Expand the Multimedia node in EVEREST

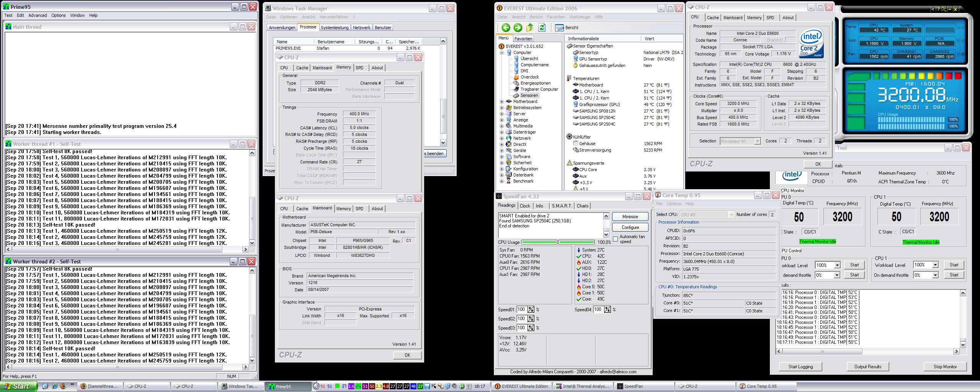pos(501,126)
